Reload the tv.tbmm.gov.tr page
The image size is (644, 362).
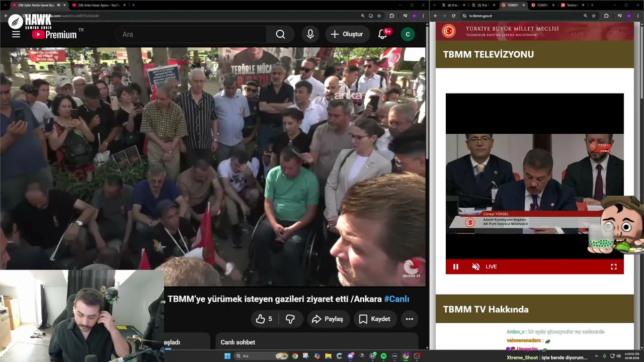click(453, 16)
